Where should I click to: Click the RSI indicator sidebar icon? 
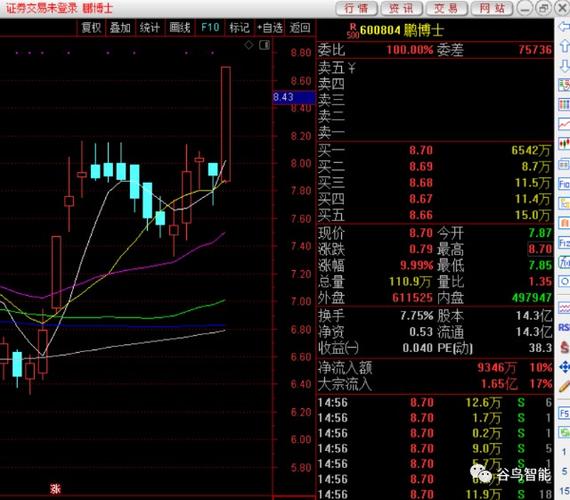[x=564, y=327]
